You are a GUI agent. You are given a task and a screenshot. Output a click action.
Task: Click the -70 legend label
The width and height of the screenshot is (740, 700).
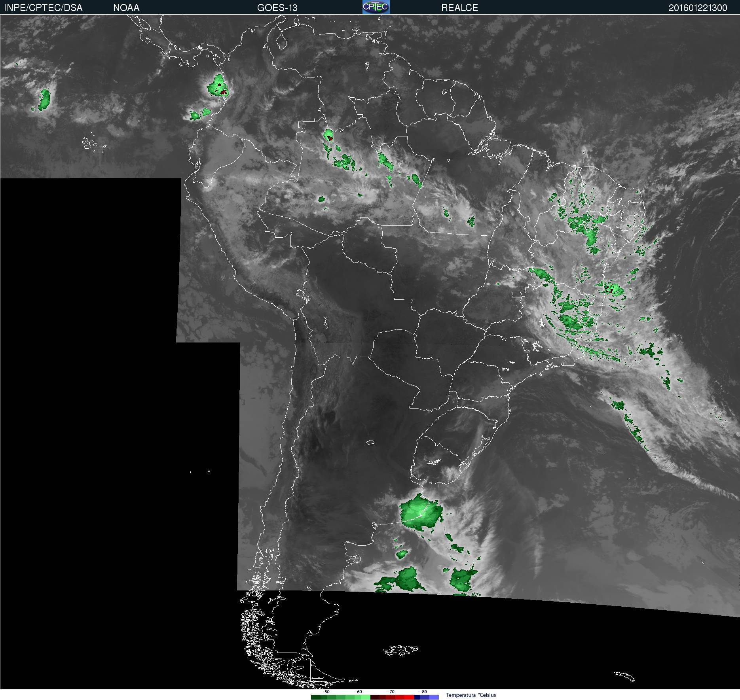pyautogui.click(x=391, y=692)
